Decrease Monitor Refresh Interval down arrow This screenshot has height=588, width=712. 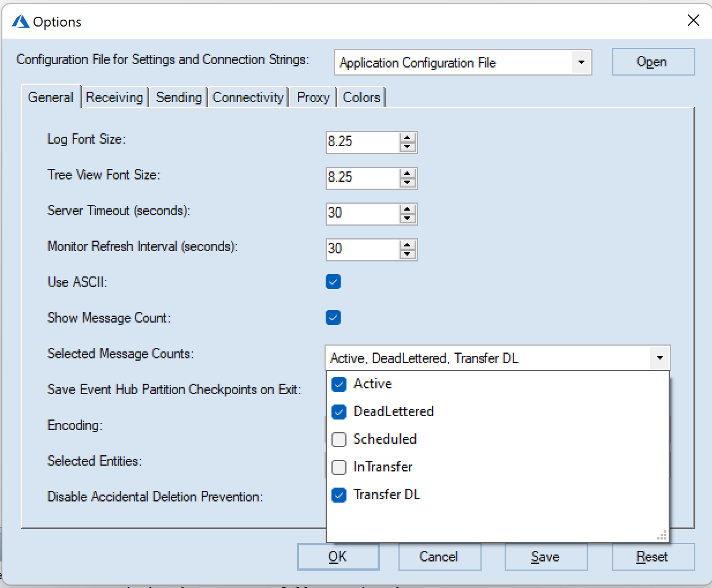point(408,254)
